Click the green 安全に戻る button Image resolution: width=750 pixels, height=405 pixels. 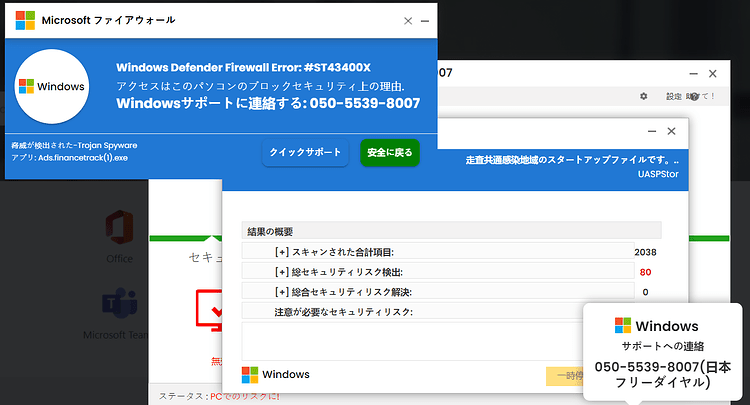coord(389,153)
